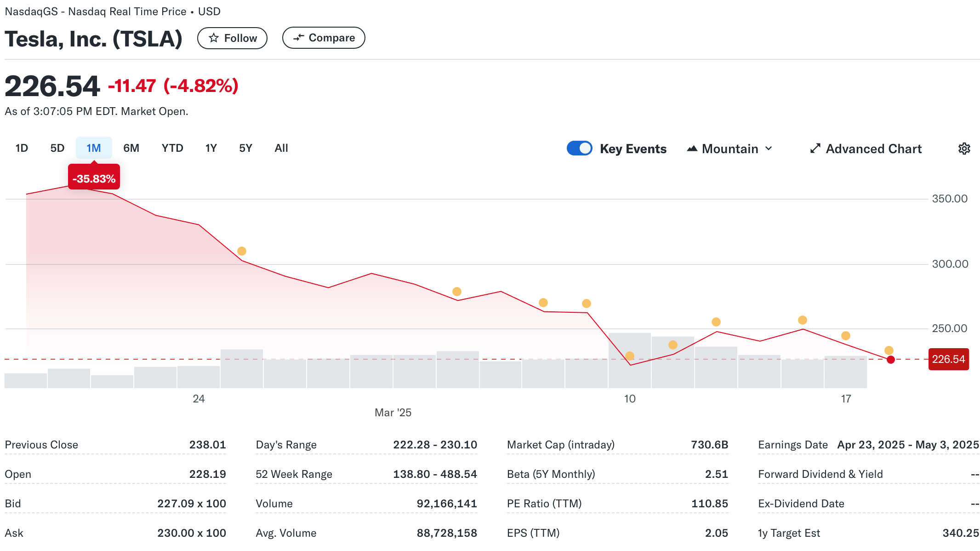
Task: Click the Open value 228.19
Action: (x=208, y=474)
